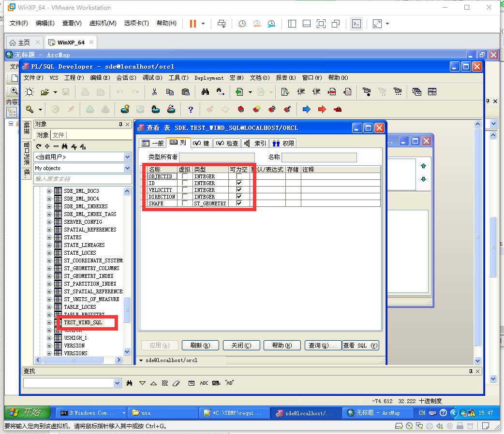
Task: Toggle the 可为空 checkbox for VELOCITY column
Action: click(239, 189)
